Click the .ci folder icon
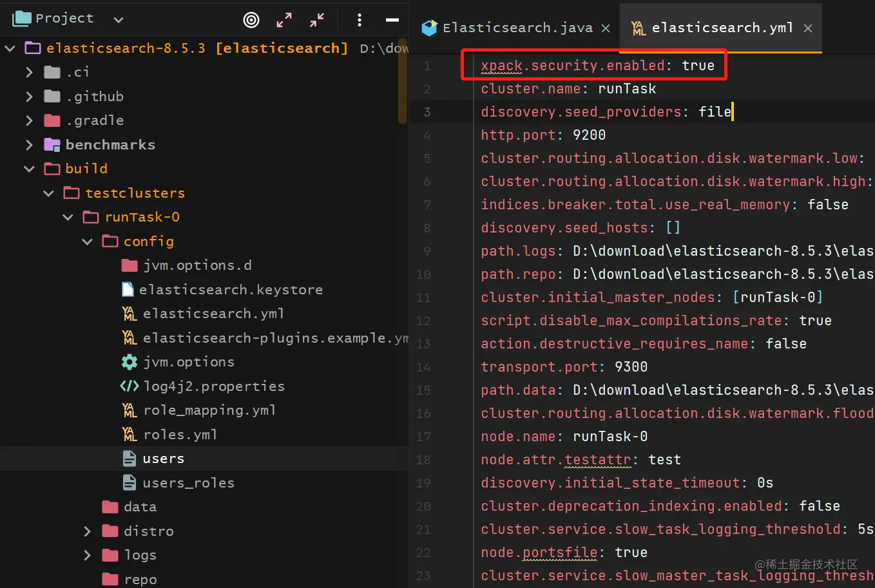 click(x=52, y=72)
